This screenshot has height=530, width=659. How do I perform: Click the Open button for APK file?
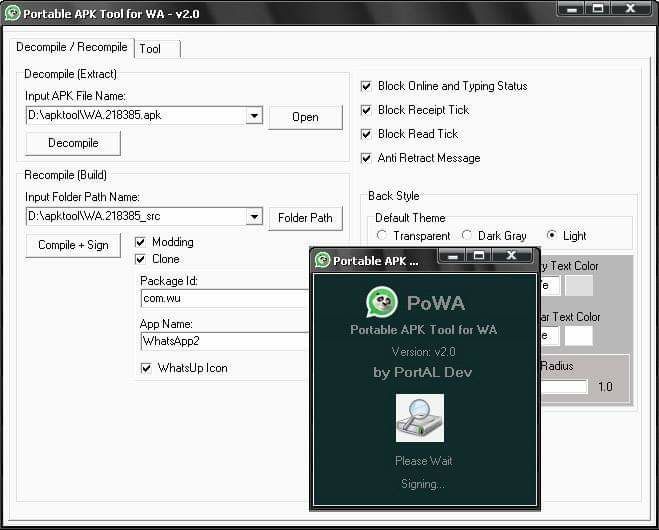pos(306,117)
